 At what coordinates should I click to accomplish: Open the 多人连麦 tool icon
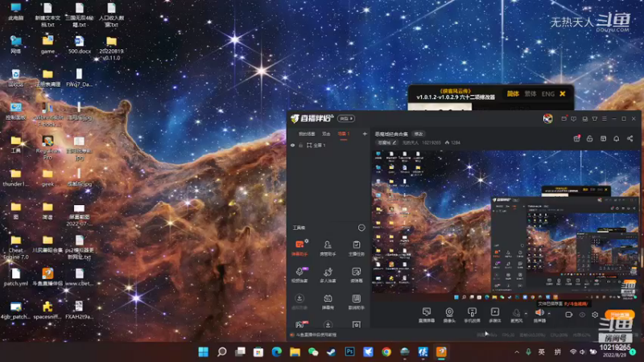point(328,274)
